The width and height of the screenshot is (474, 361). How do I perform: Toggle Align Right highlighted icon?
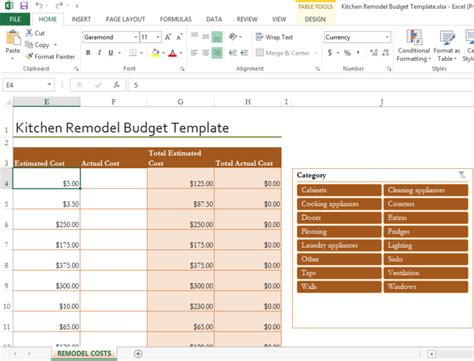[x=217, y=53]
